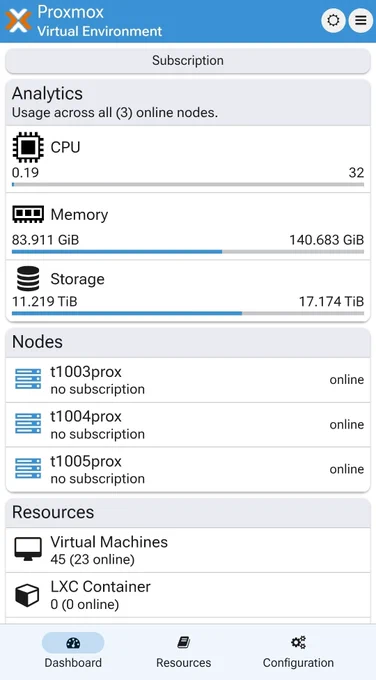The width and height of the screenshot is (376, 680).
Task: Select the Memory RAM icon
Action: click(x=28, y=214)
